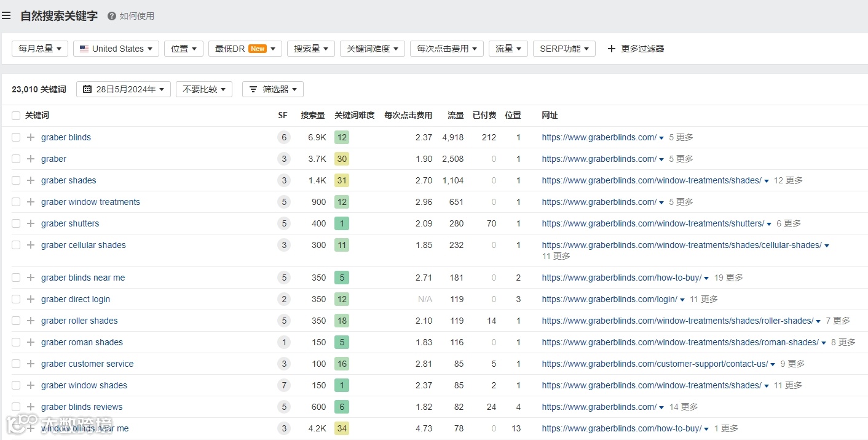
Task: Open SF badge 6 for graber blinds
Action: point(283,137)
